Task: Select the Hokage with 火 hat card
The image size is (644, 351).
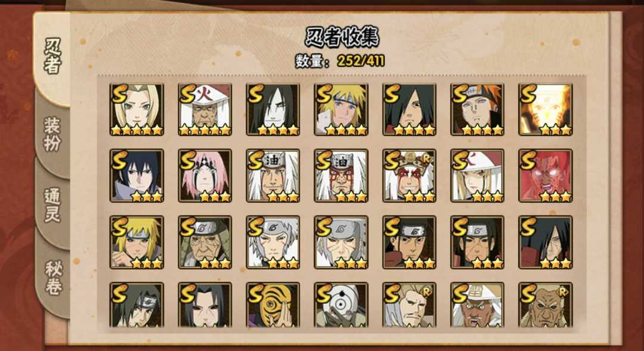Action: point(205,110)
